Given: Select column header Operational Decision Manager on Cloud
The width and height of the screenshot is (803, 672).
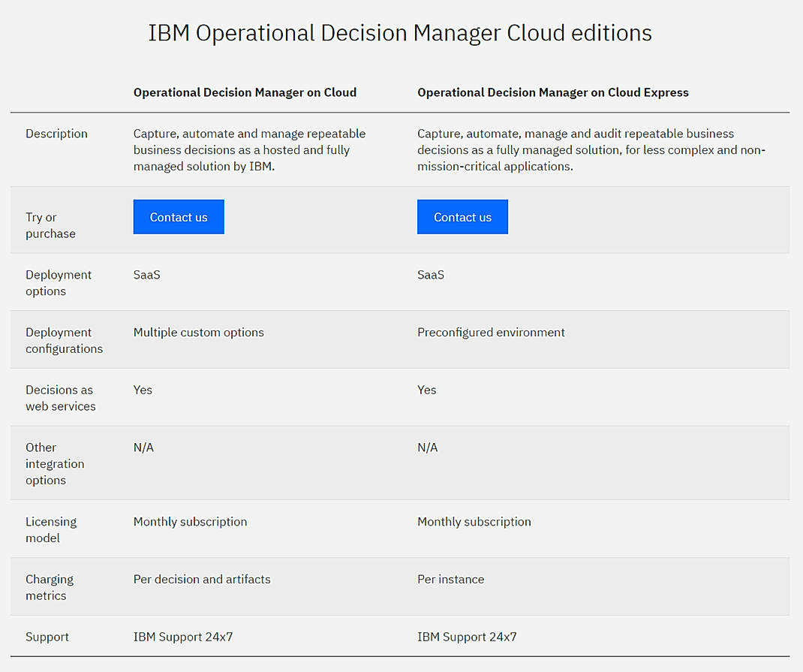Looking at the screenshot, I should click(245, 92).
